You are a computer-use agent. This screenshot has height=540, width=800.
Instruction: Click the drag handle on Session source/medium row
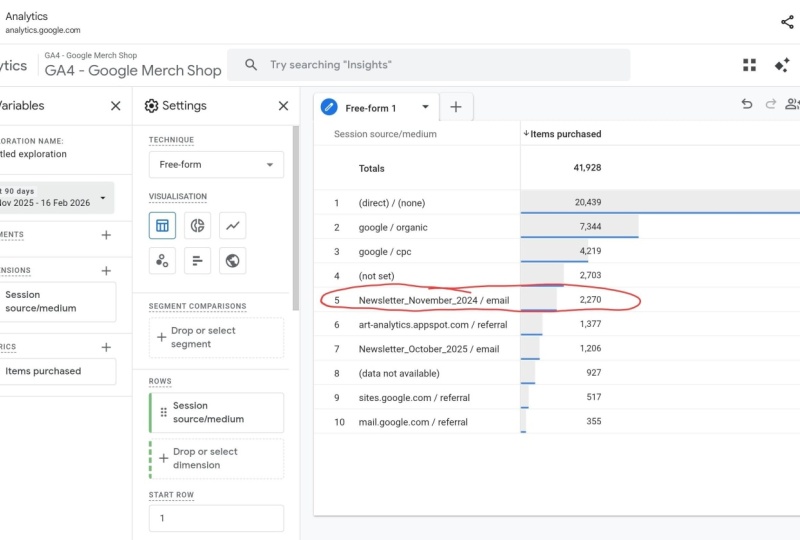(x=163, y=412)
